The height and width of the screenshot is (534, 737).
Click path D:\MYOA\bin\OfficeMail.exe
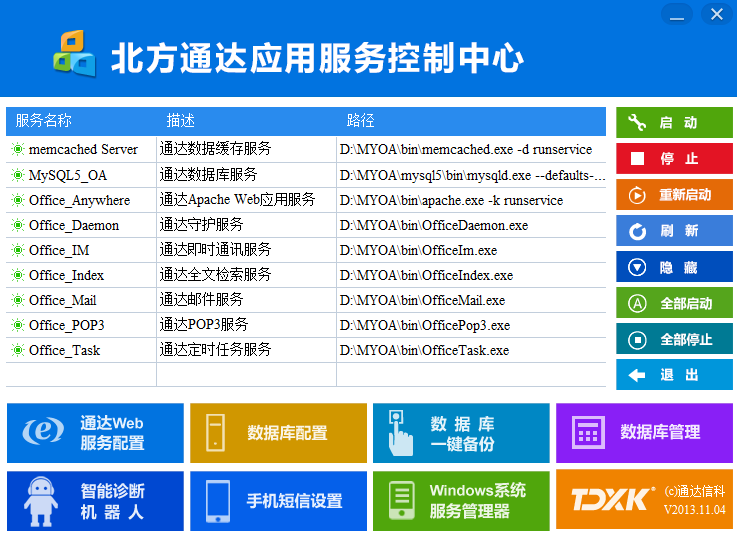coord(422,300)
